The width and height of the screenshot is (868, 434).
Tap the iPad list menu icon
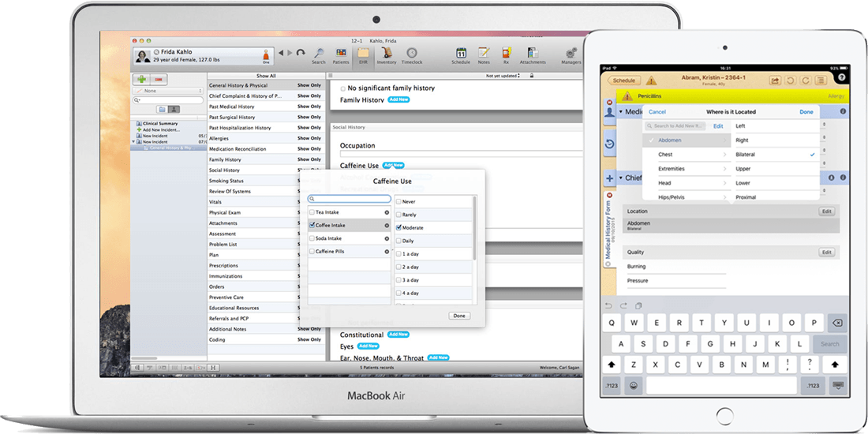click(821, 80)
